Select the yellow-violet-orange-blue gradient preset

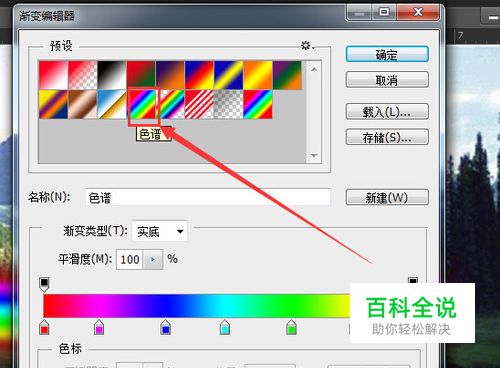point(53,104)
